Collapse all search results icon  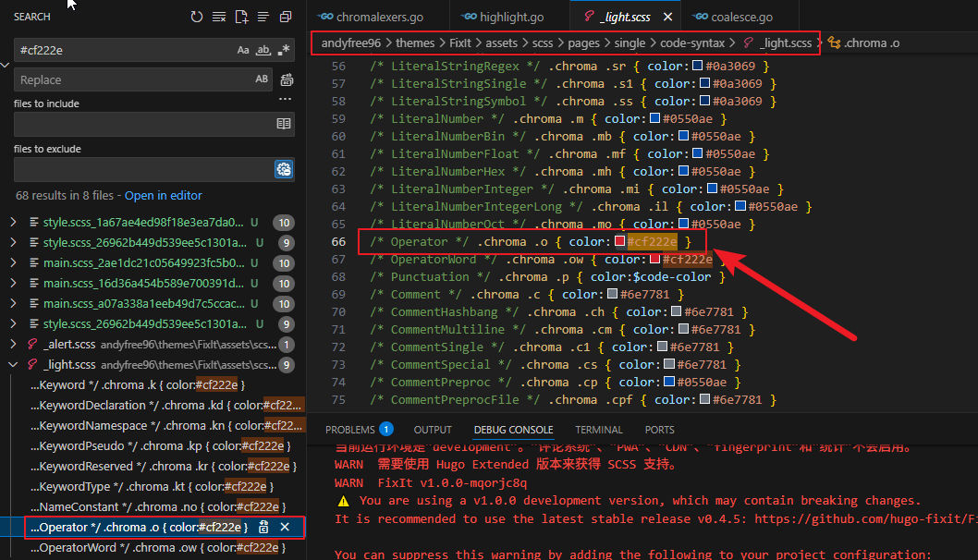286,17
